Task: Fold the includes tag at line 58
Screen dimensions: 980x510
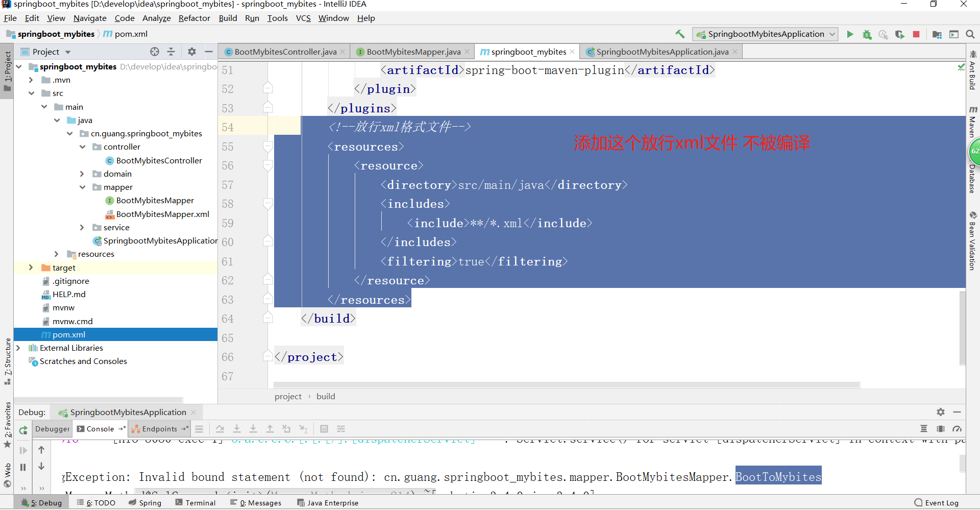Action: pyautogui.click(x=267, y=204)
